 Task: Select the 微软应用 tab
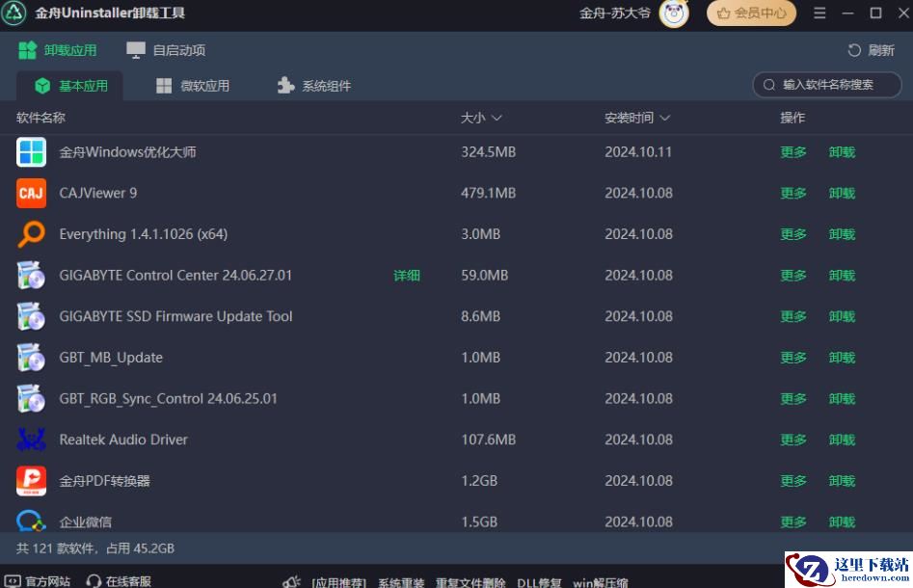tap(193, 86)
